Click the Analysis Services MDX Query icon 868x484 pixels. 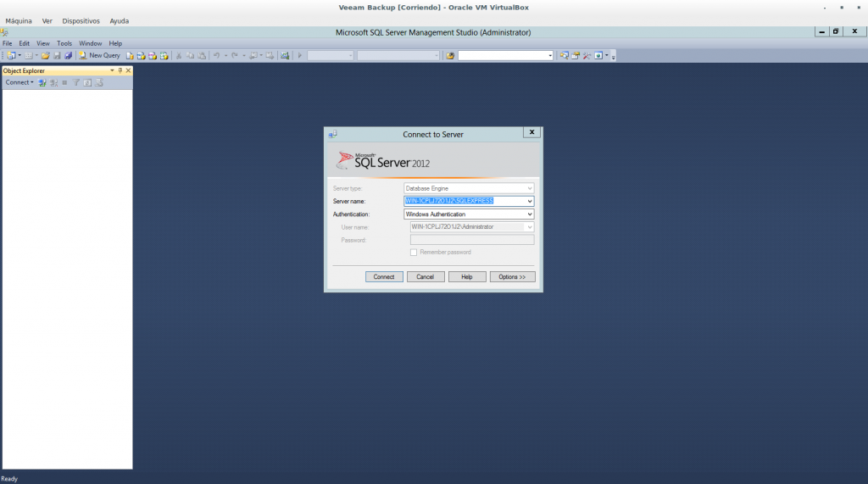click(x=142, y=55)
